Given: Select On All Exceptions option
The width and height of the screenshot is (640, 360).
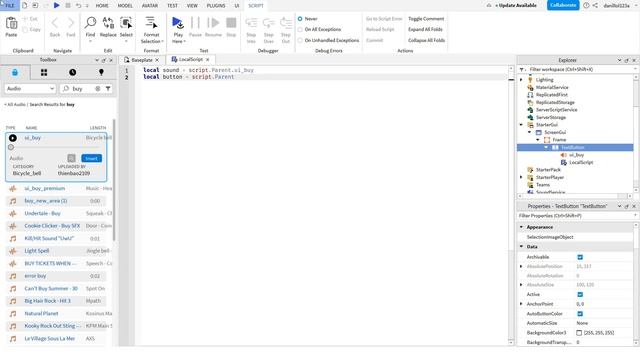Looking at the screenshot, I should coord(300,29).
